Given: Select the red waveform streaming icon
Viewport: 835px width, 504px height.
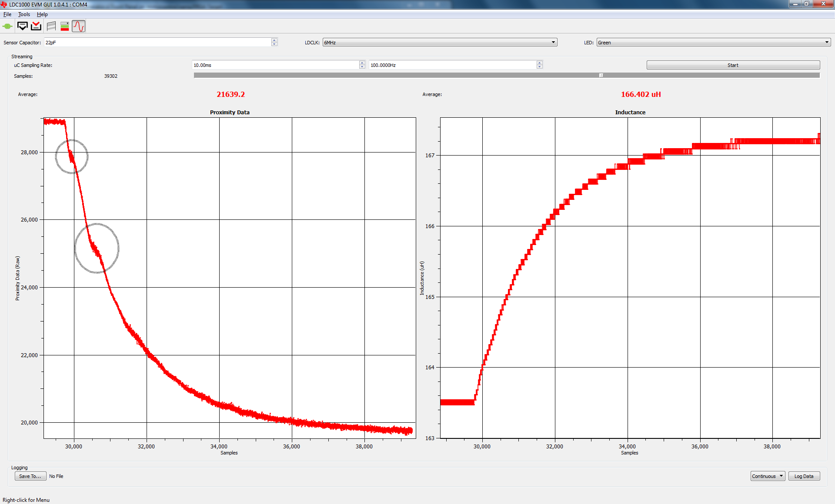Looking at the screenshot, I should (79, 26).
